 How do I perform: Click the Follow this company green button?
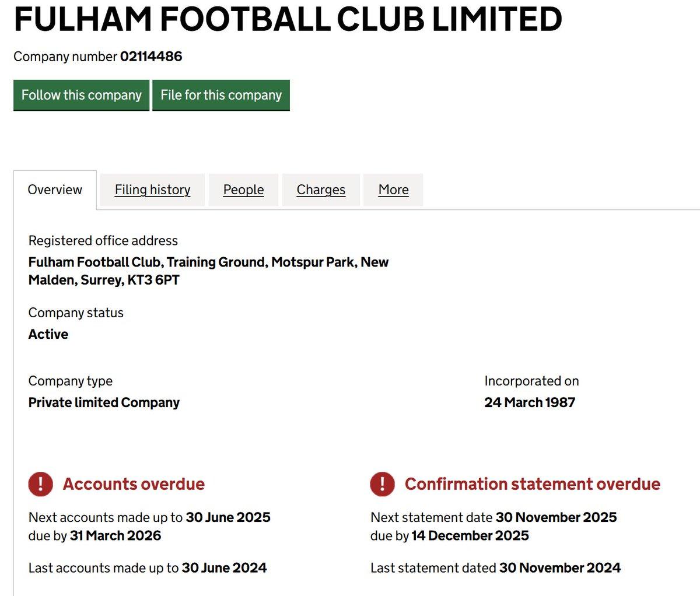(81, 95)
